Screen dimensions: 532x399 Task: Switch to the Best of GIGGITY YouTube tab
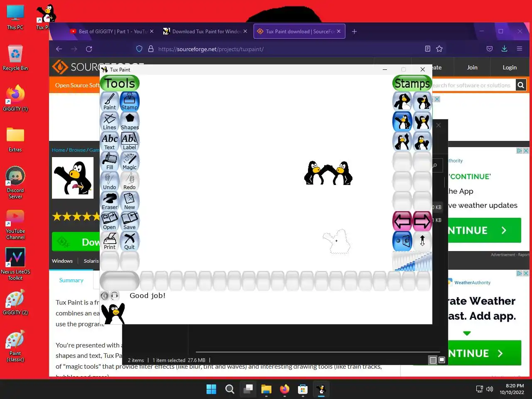112,31
